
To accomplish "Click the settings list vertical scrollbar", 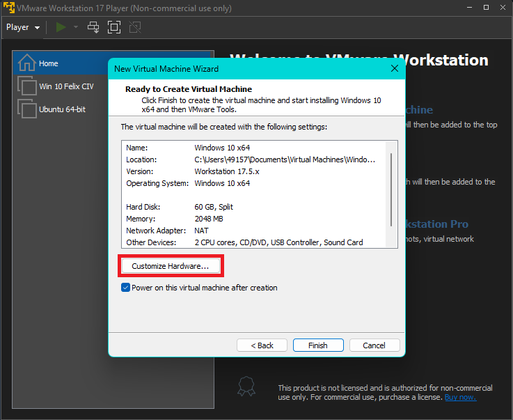I will point(391,190).
